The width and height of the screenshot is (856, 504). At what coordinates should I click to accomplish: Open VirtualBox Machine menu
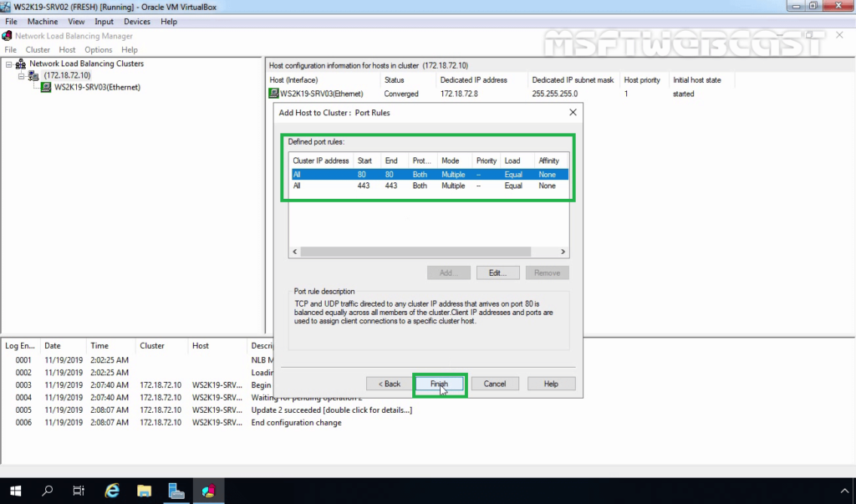(x=43, y=21)
